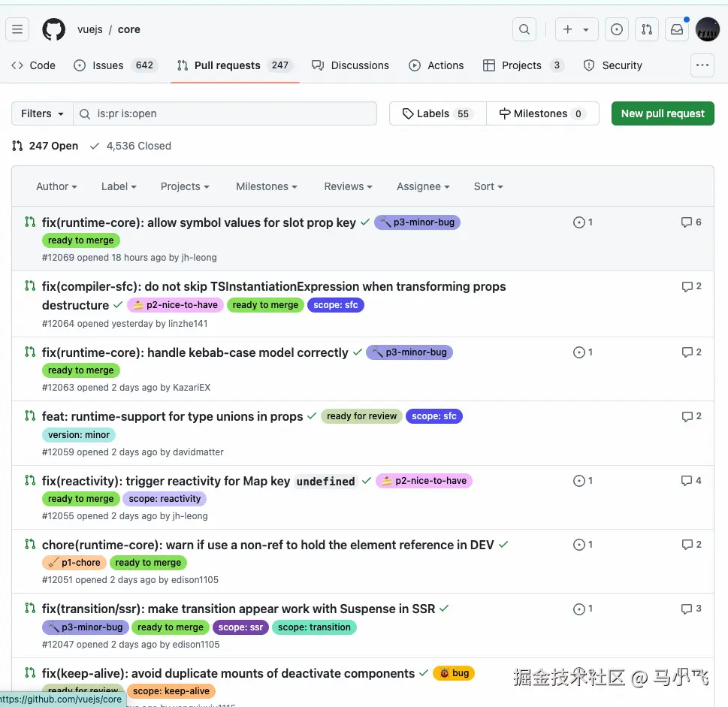Open the user avatar menu
728x707 pixels.
pos(707,29)
